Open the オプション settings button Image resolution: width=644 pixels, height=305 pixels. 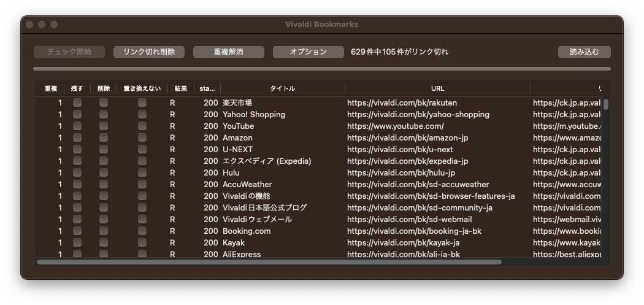(308, 52)
